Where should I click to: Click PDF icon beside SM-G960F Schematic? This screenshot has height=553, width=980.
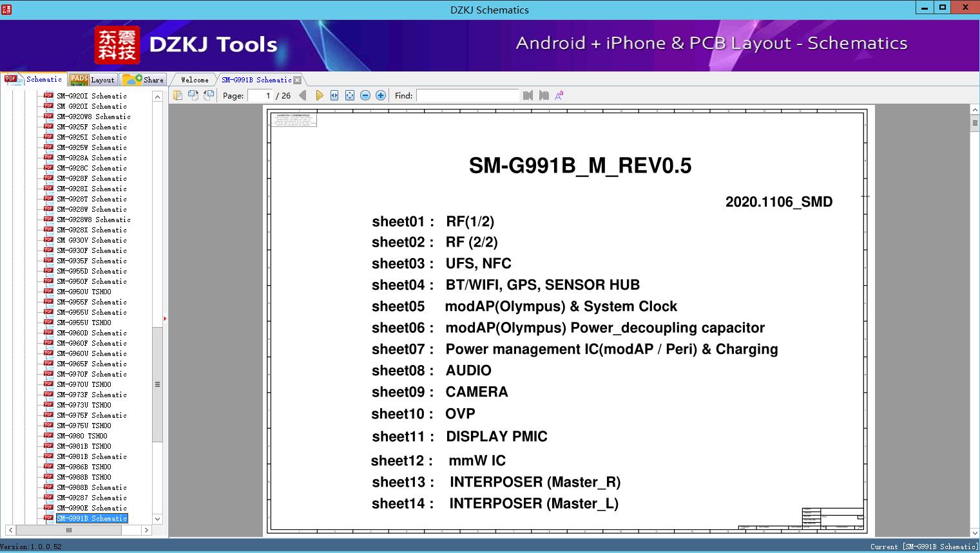[48, 342]
